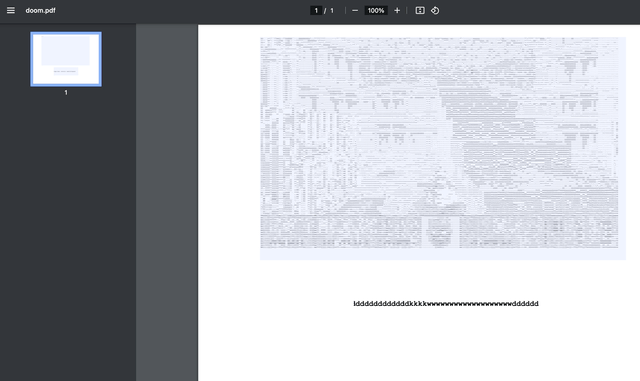Click empty sidebar area below the thumbnail

tap(68, 237)
